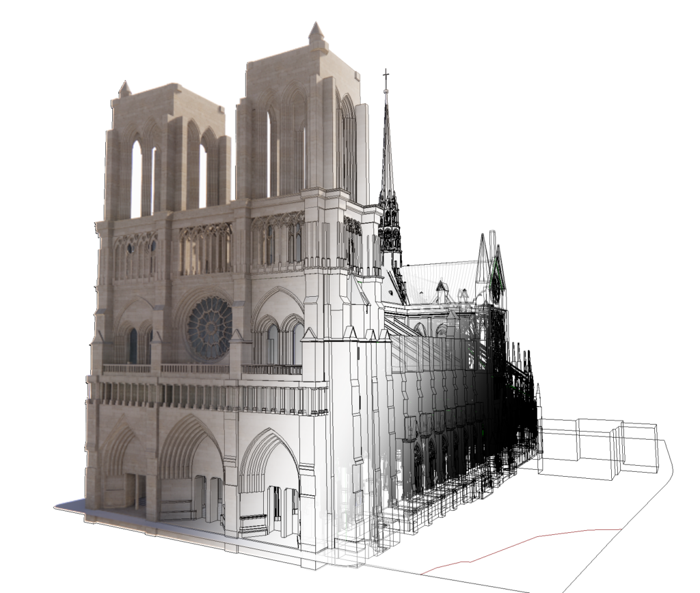Select the small dormer on the nave roof
700x593 pixels.
442,289
